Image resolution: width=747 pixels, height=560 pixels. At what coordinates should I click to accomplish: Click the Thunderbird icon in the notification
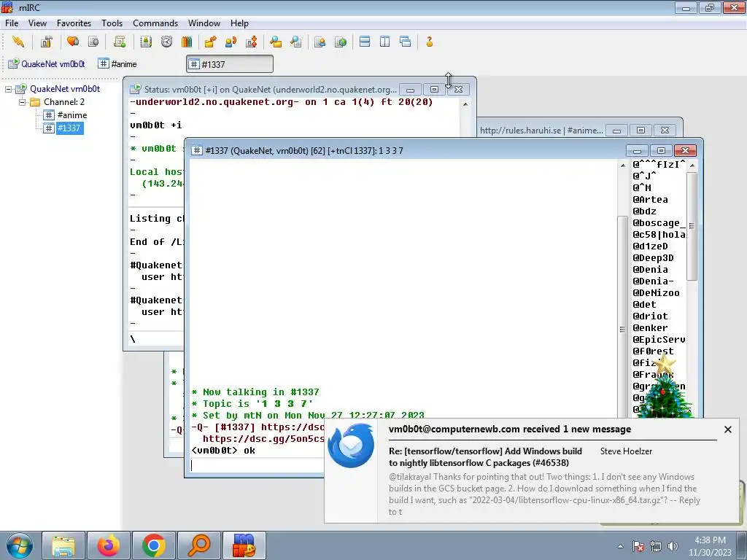pyautogui.click(x=351, y=446)
